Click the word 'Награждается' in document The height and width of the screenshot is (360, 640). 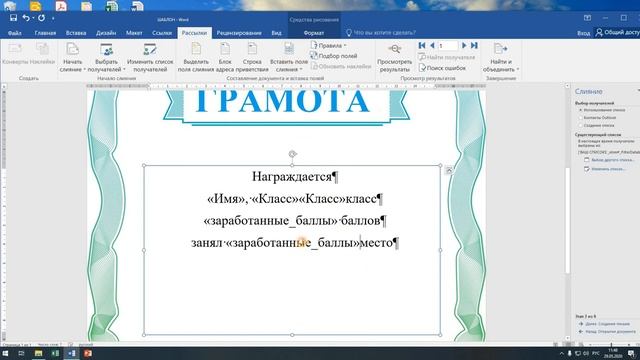click(291, 177)
